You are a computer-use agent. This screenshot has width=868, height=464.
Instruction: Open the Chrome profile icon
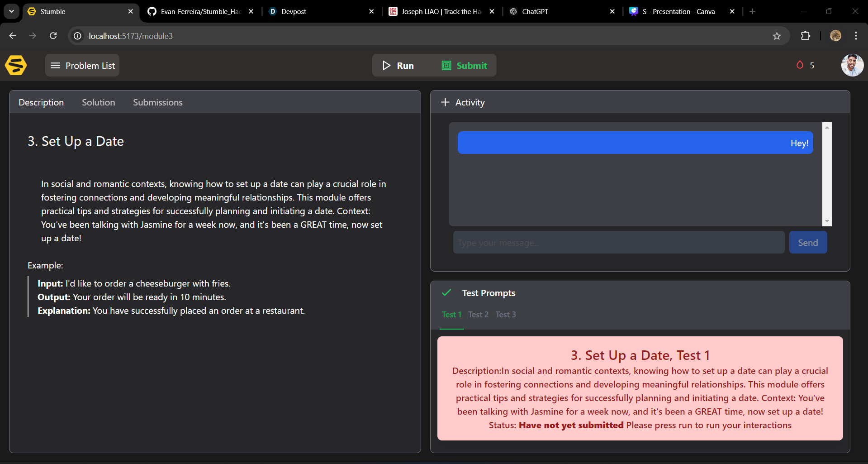pyautogui.click(x=835, y=36)
